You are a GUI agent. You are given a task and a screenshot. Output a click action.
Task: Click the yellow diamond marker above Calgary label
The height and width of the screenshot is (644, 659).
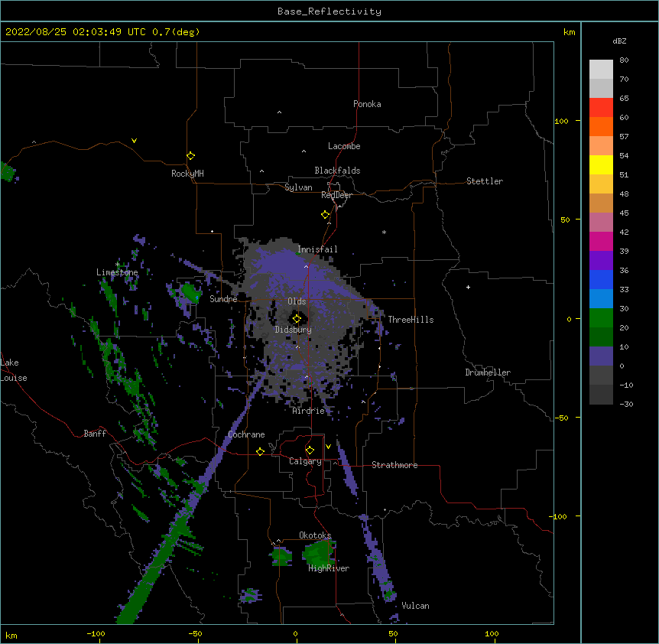click(x=310, y=450)
